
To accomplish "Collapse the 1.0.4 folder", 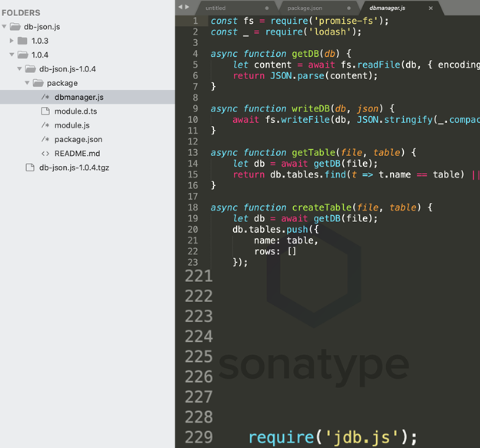I will pos(12,55).
